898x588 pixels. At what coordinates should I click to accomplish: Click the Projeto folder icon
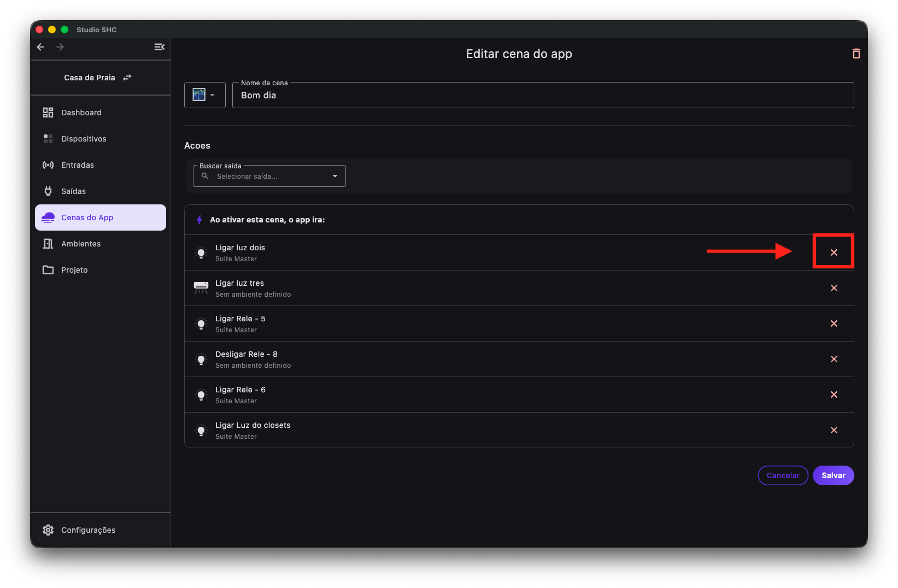[48, 270]
